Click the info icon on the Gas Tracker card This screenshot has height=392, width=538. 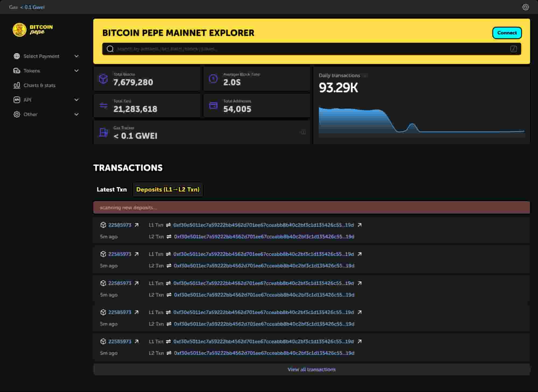click(x=303, y=132)
